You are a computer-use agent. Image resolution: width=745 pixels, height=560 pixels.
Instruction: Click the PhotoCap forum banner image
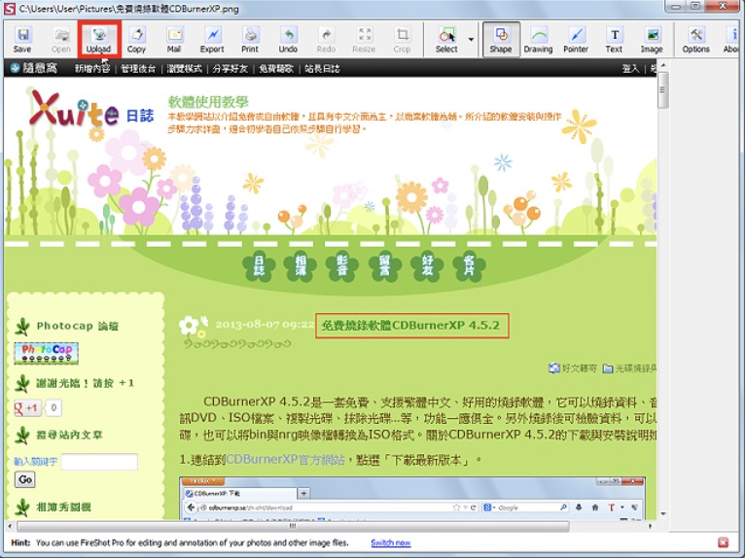coord(46,353)
